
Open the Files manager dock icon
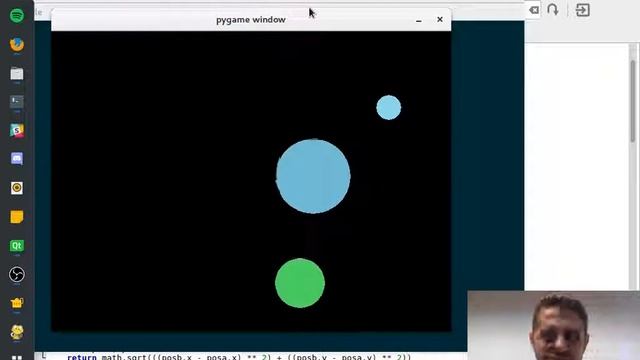[17, 74]
